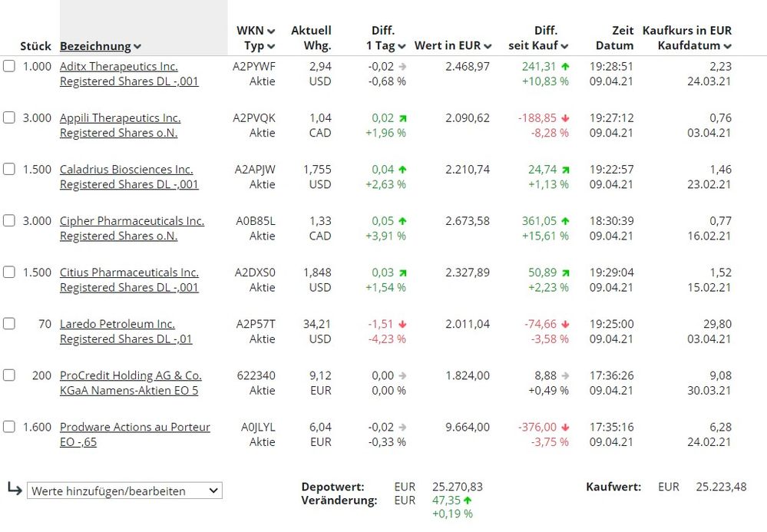Click the green arrow next to Cipher daily diff
767x532 pixels.
pos(402,221)
